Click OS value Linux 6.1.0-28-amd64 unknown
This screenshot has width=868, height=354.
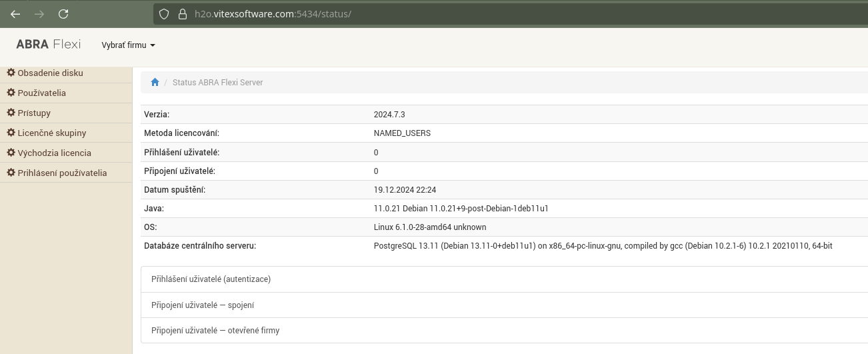430,227
